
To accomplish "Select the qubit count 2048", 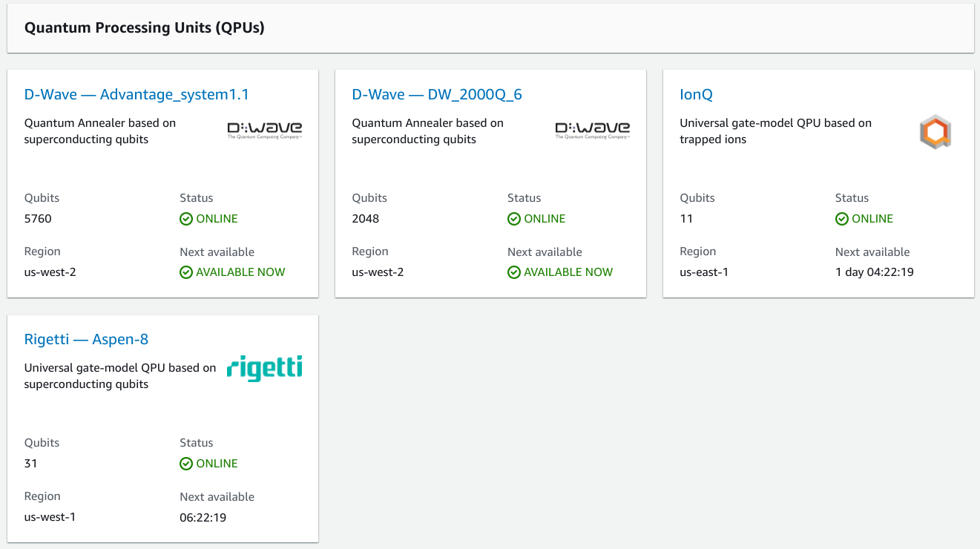I will tap(366, 219).
